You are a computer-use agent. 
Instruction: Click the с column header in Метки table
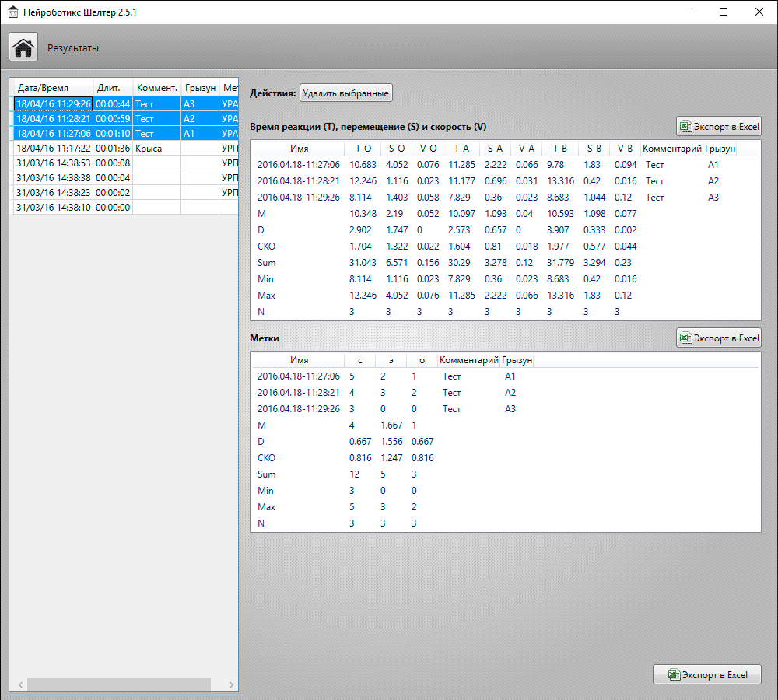tap(359, 360)
